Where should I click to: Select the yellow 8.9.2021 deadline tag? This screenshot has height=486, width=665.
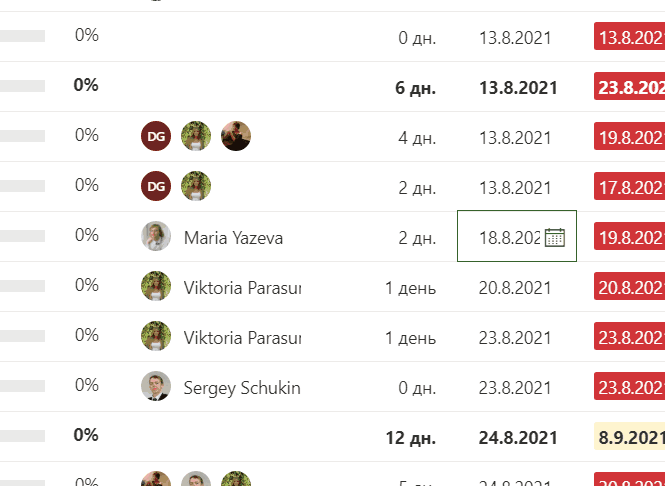pos(629,436)
